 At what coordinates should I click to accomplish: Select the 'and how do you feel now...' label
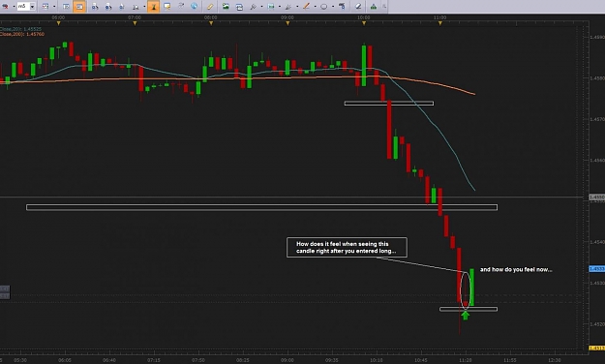coord(516,269)
